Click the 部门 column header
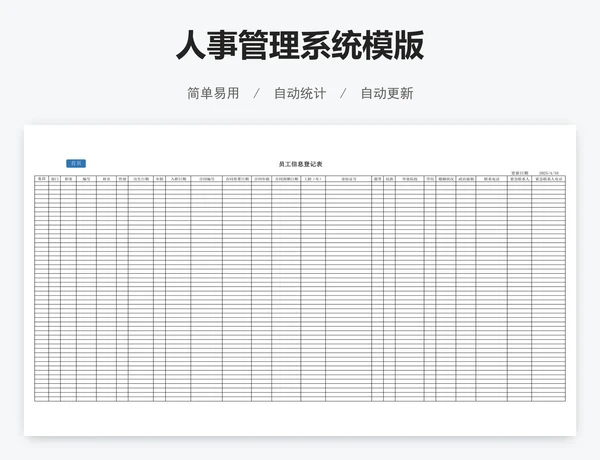 click(x=54, y=179)
